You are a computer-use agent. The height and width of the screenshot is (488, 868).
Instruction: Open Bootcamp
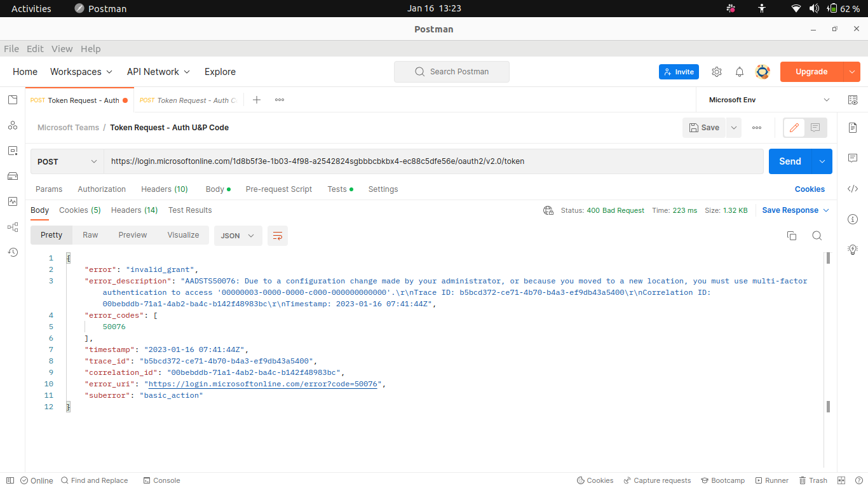(722, 480)
